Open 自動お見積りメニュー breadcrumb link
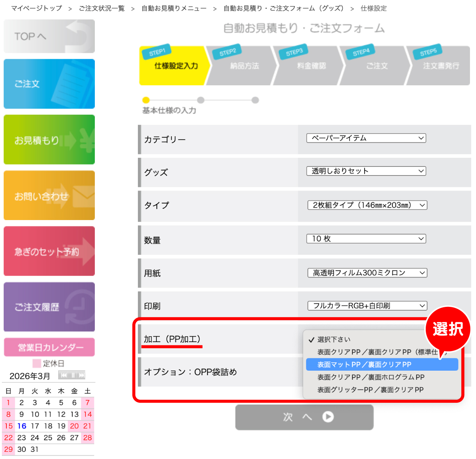 pos(174,8)
